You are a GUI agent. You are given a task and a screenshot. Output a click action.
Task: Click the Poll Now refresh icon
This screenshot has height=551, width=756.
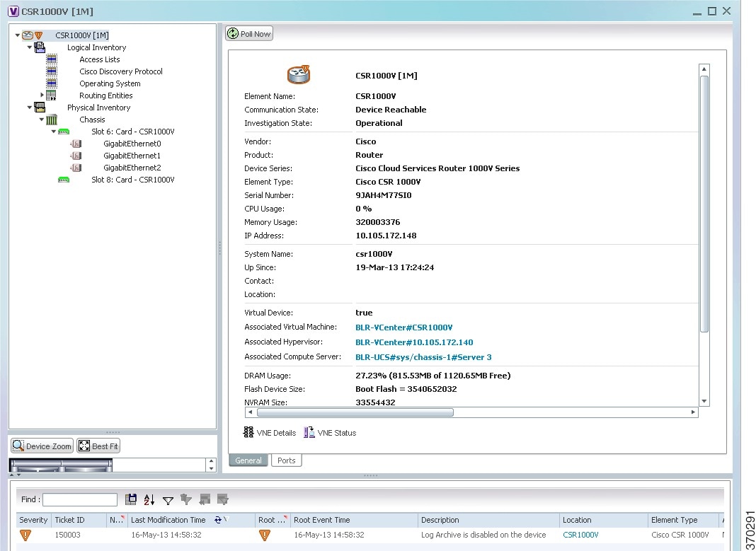pyautogui.click(x=233, y=34)
